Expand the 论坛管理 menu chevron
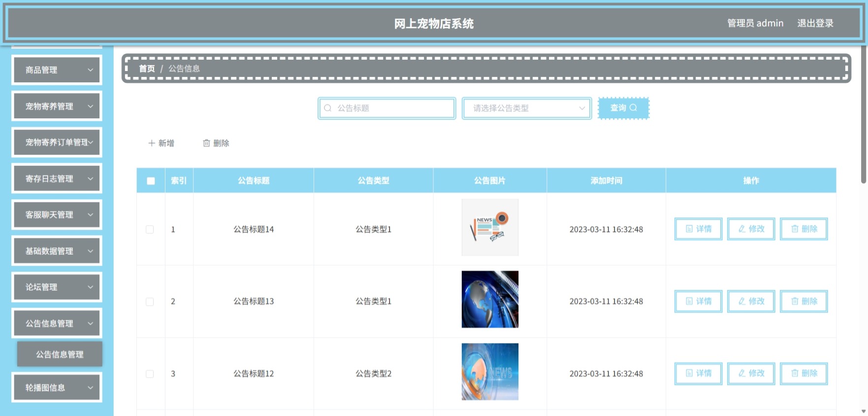 pos(91,287)
